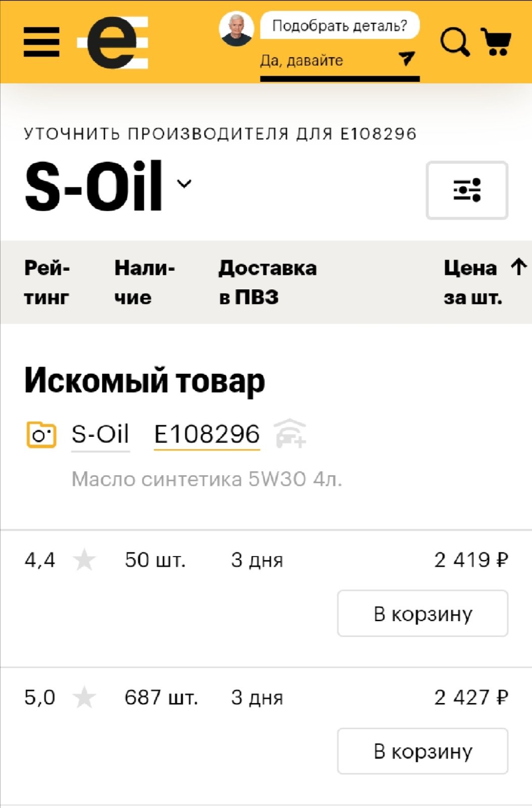The image size is (532, 808).
Task: Open the shopping cart icon
Action: 496,41
